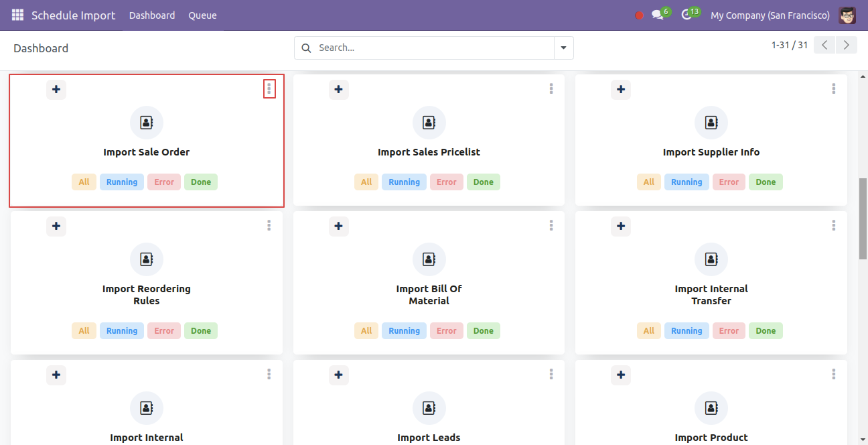Click plus icon on Import Sale Order card
This screenshot has height=445, width=868.
point(56,89)
